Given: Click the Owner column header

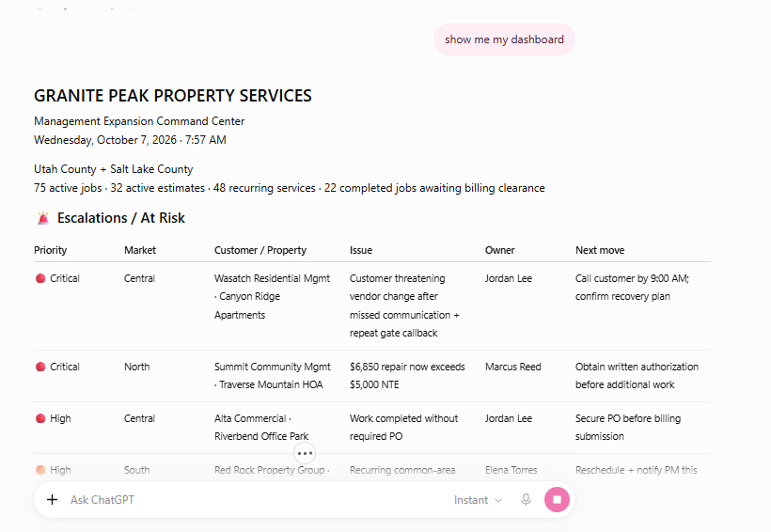Looking at the screenshot, I should click(x=499, y=250).
